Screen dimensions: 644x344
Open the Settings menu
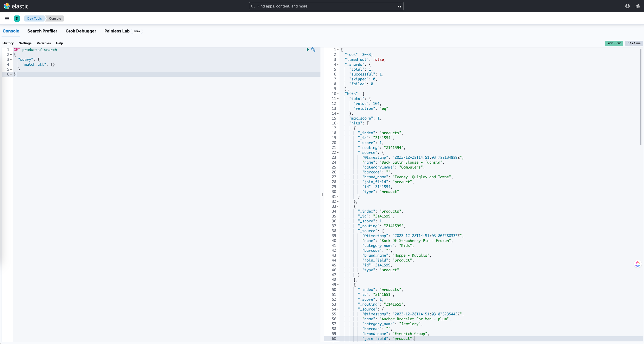[25, 43]
